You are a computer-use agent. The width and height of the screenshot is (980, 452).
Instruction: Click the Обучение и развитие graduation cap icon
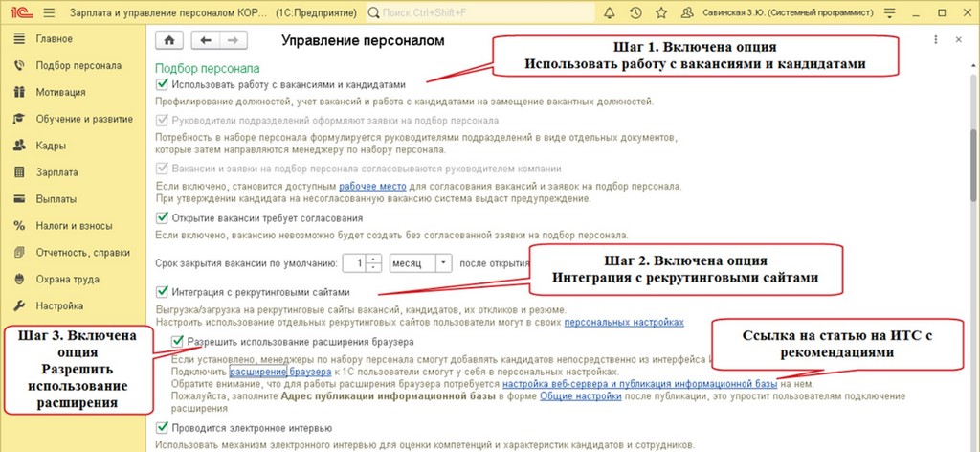coord(19,119)
